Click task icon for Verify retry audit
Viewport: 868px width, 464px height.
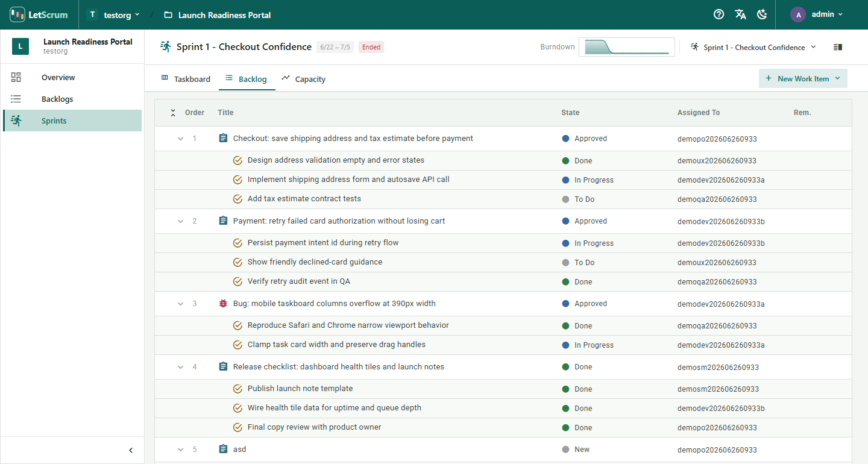click(x=237, y=281)
